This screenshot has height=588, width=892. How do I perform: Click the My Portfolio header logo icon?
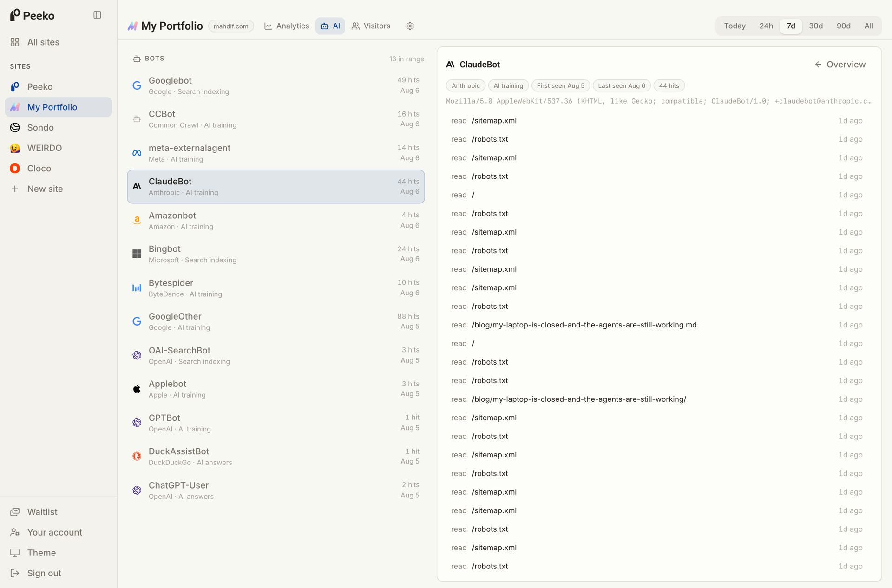[x=132, y=26]
